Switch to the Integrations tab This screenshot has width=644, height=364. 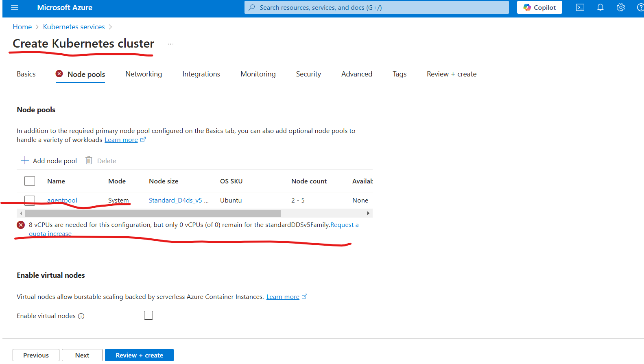[201, 74]
